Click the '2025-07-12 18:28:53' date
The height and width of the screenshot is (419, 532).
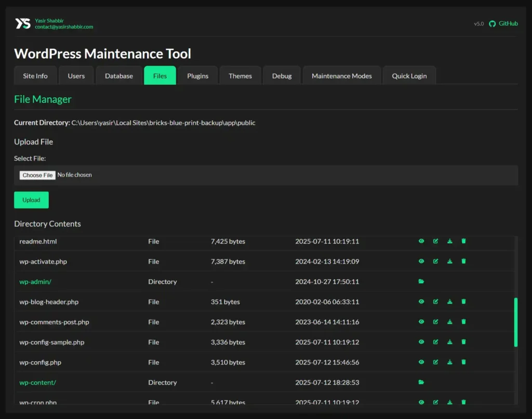coord(327,382)
